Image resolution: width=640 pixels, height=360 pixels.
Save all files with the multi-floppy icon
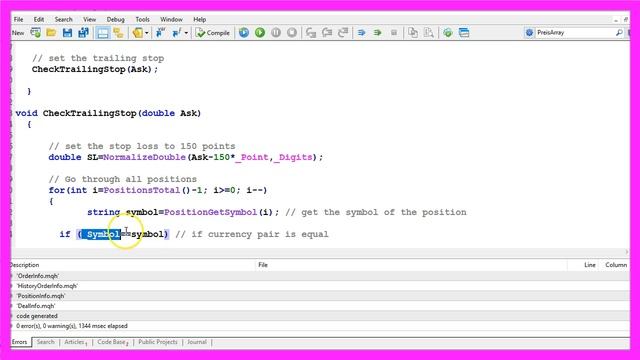[83, 33]
